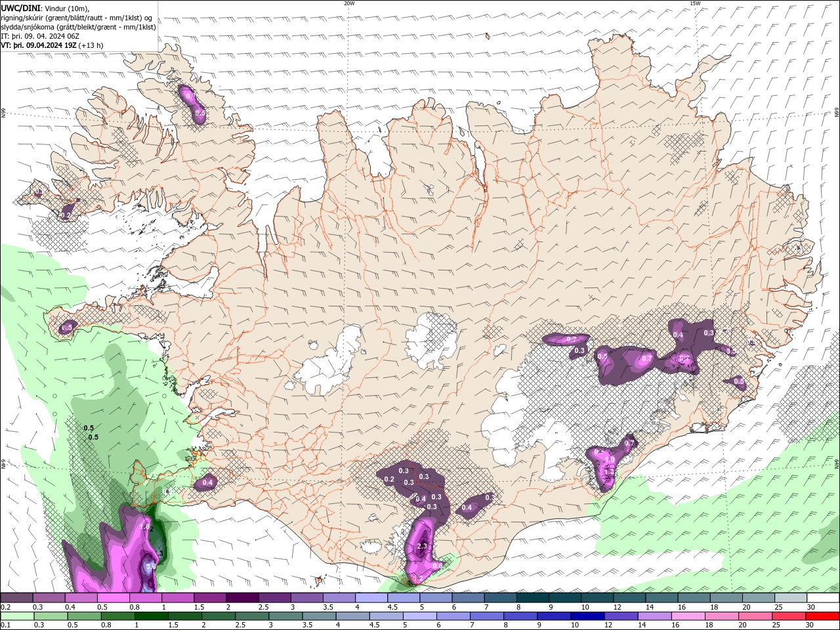Select bright red rain-scale swatch above 30
The width and height of the screenshot is (840, 630).
pyautogui.click(x=823, y=616)
